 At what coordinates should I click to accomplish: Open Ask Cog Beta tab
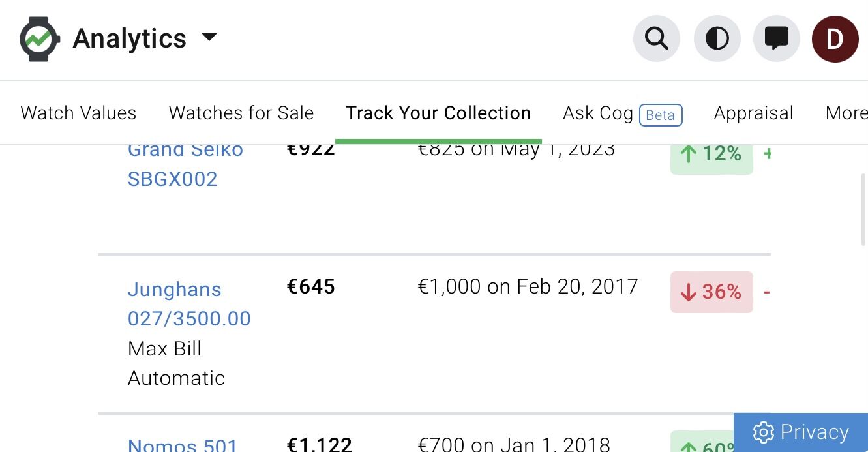click(x=623, y=113)
